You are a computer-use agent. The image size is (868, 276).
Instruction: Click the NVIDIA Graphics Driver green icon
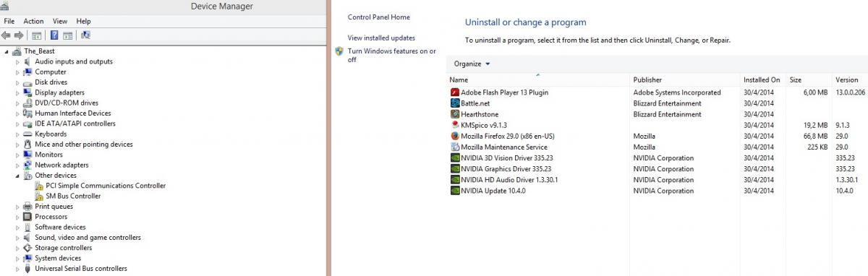tap(455, 168)
